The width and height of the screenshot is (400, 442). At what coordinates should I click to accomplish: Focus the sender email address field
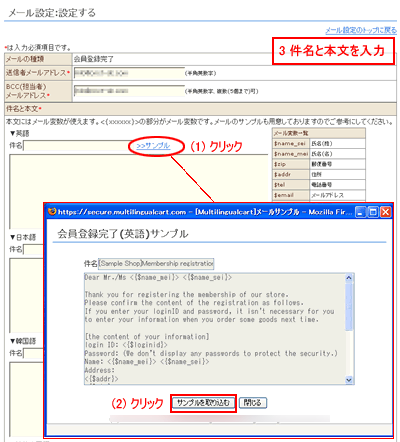(129, 73)
